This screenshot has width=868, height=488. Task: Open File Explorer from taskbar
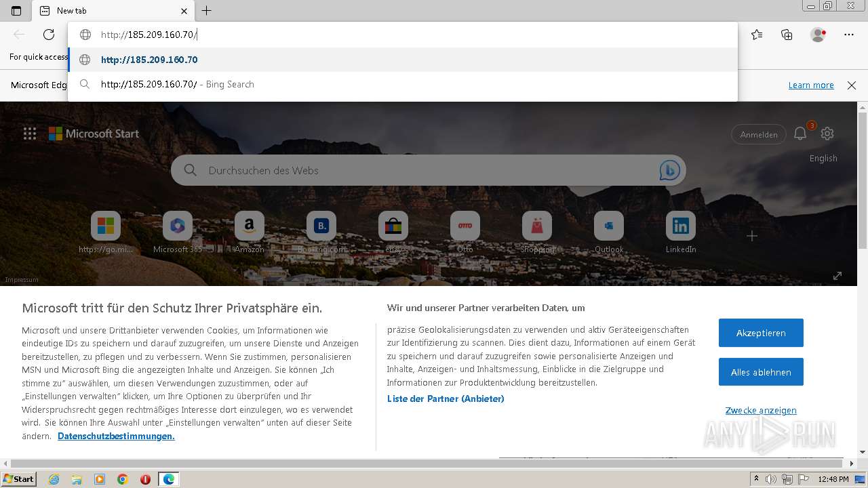[x=77, y=479]
